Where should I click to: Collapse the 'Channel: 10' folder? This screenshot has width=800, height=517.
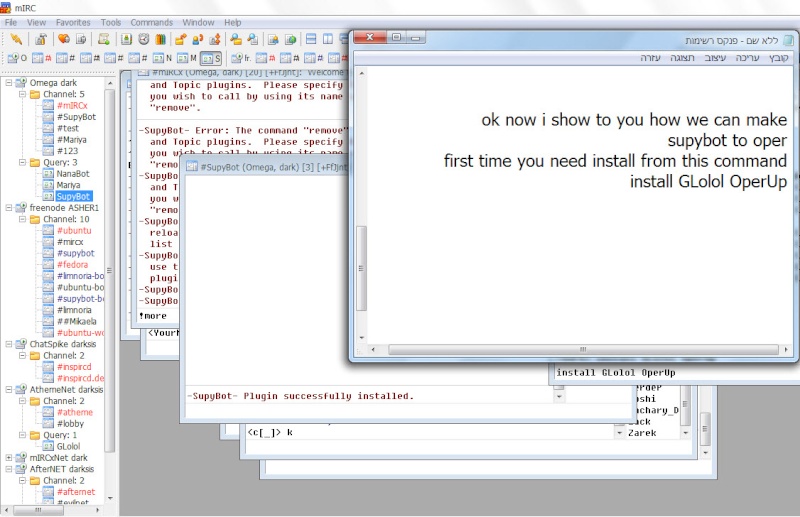[22, 219]
